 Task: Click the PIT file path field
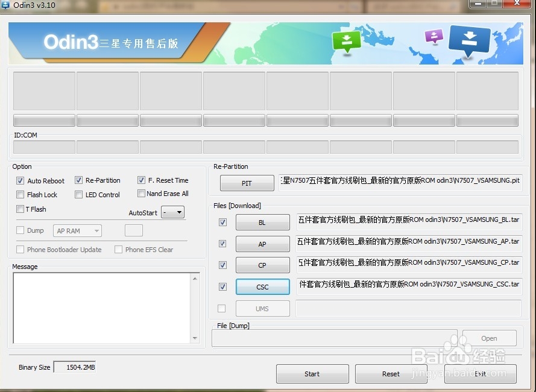pyautogui.click(x=400, y=183)
